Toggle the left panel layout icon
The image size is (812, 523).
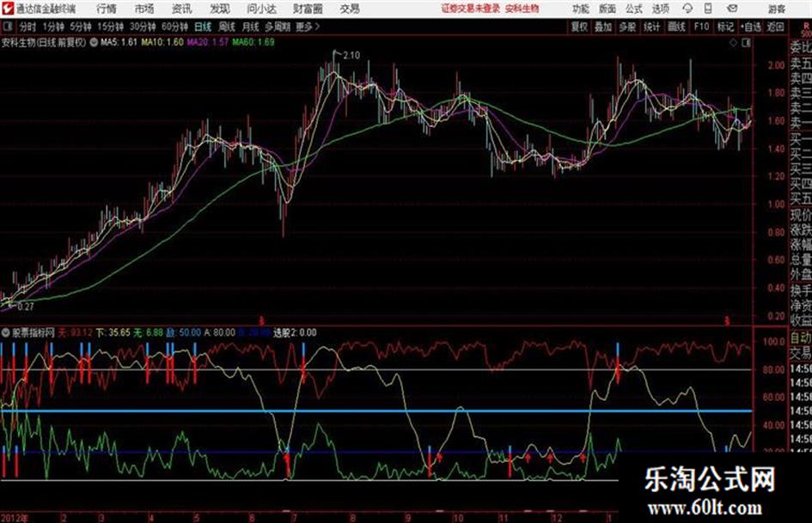coord(7,27)
